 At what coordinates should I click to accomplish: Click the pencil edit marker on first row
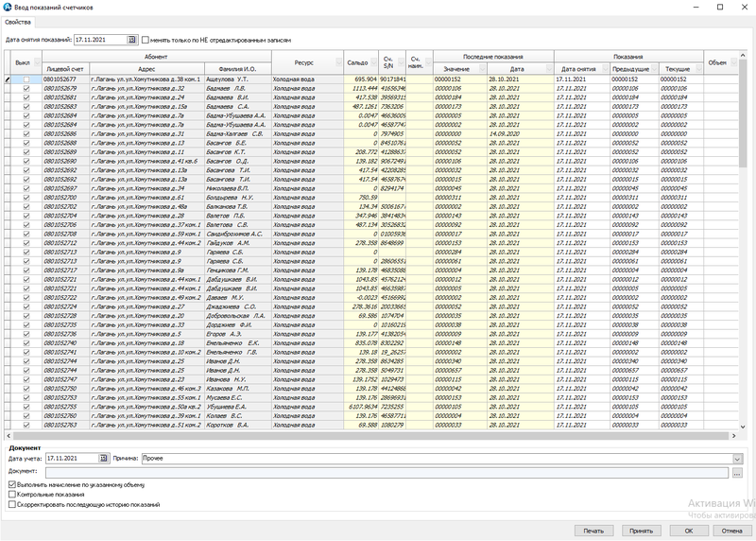(x=7, y=79)
